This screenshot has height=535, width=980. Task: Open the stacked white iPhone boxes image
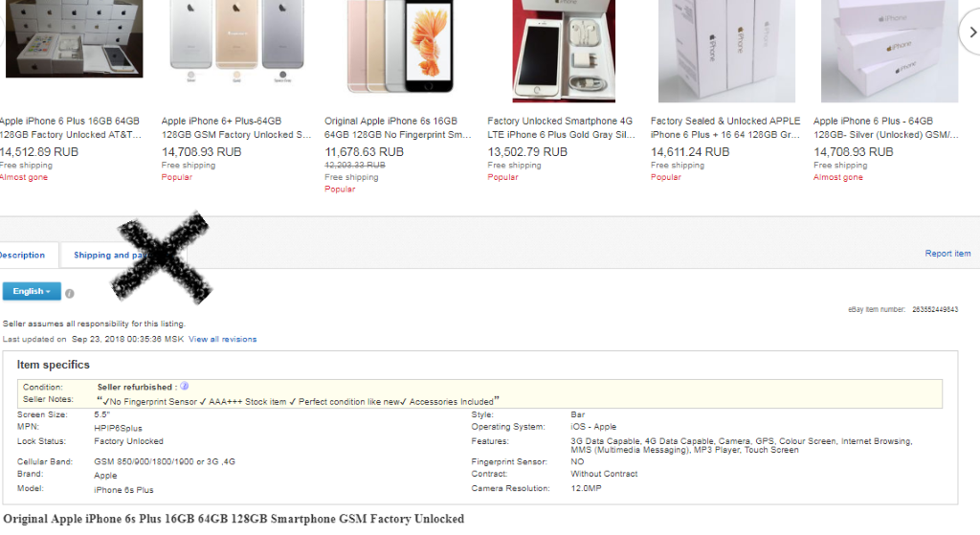tap(889, 50)
